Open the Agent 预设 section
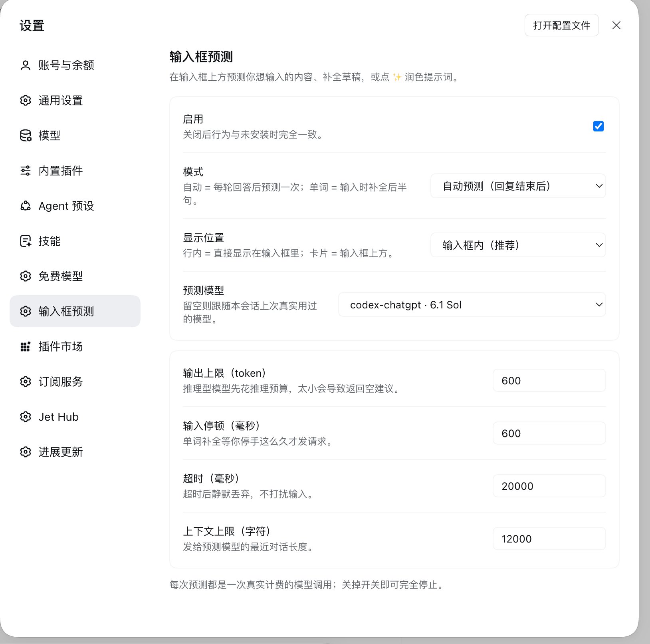 tap(75, 206)
